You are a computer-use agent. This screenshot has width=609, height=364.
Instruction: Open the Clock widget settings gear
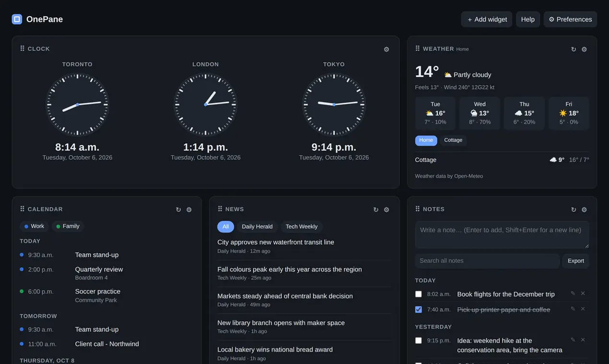coord(386,49)
